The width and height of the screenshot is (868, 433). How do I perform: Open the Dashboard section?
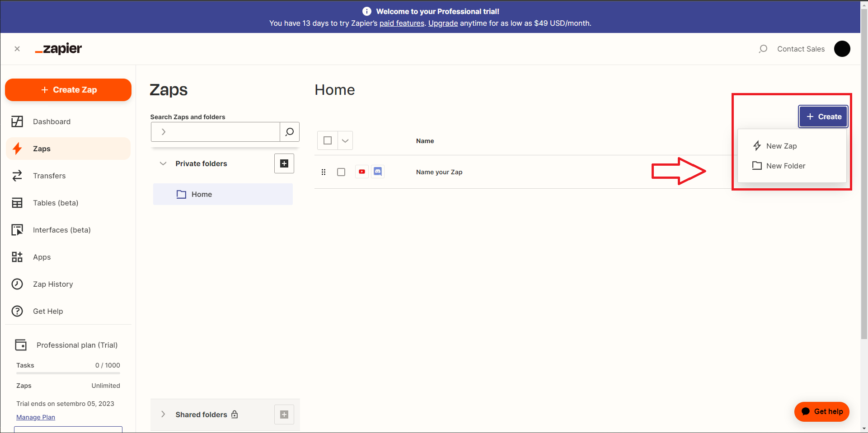pyautogui.click(x=52, y=121)
